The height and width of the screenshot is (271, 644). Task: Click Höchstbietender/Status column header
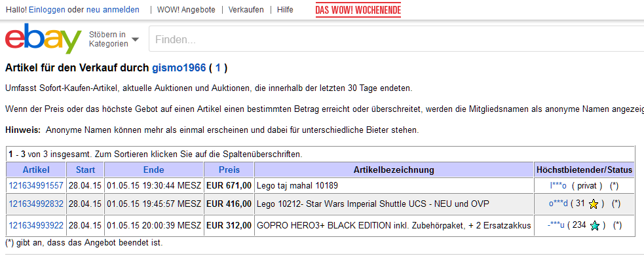click(585, 170)
